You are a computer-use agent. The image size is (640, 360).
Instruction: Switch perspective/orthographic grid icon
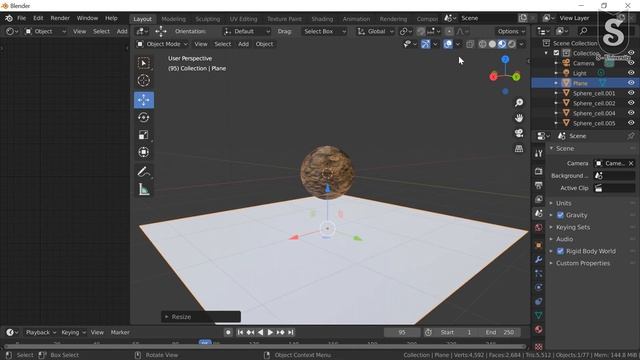click(519, 149)
